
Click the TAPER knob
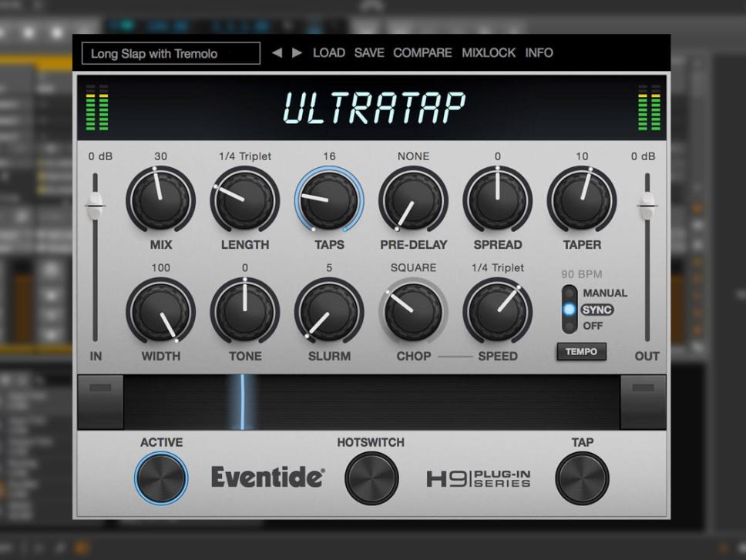583,200
